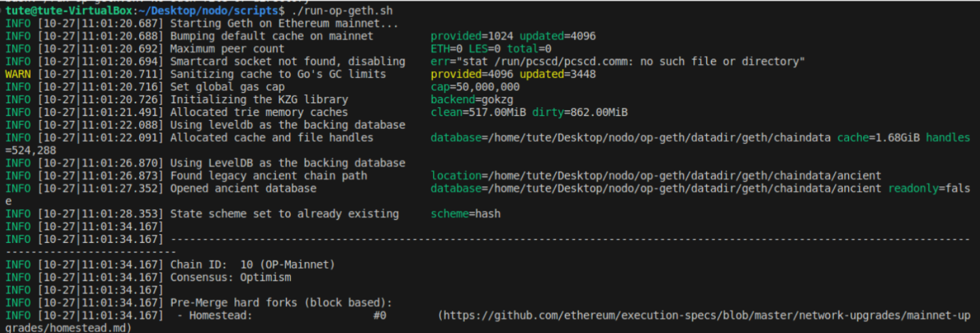Click the "Pre-Merge hard forks (block based):" line
The width and height of the screenshot is (980, 333).
281,302
